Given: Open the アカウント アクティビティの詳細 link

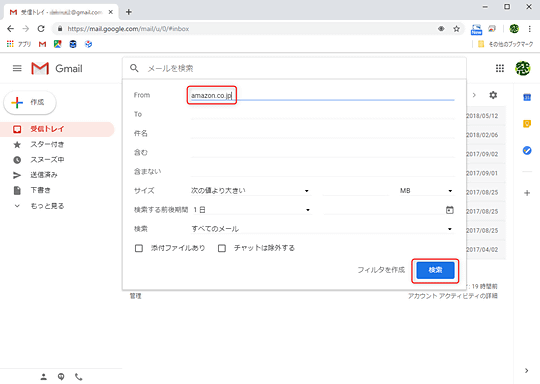Looking at the screenshot, I should 453,296.
